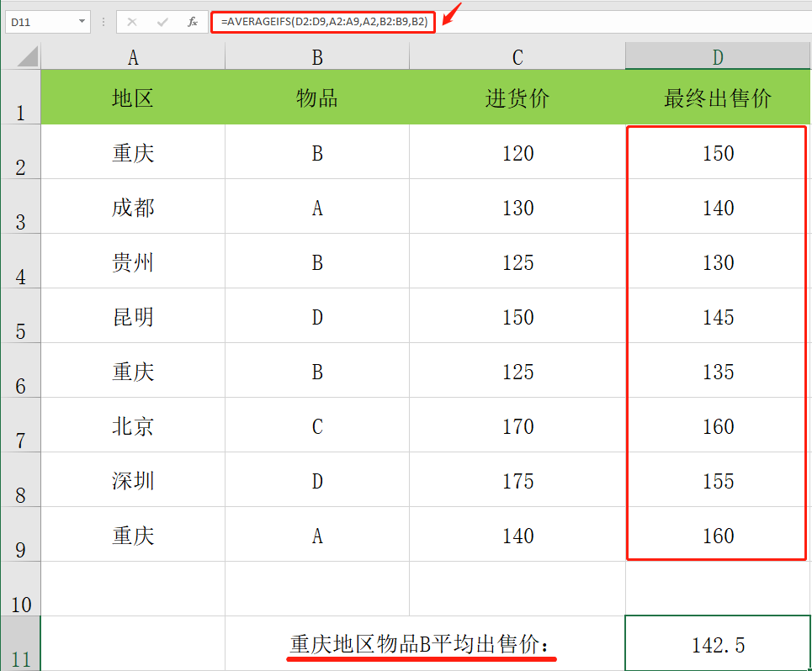
Task: Select row 11 header
Action: pyautogui.click(x=20, y=643)
